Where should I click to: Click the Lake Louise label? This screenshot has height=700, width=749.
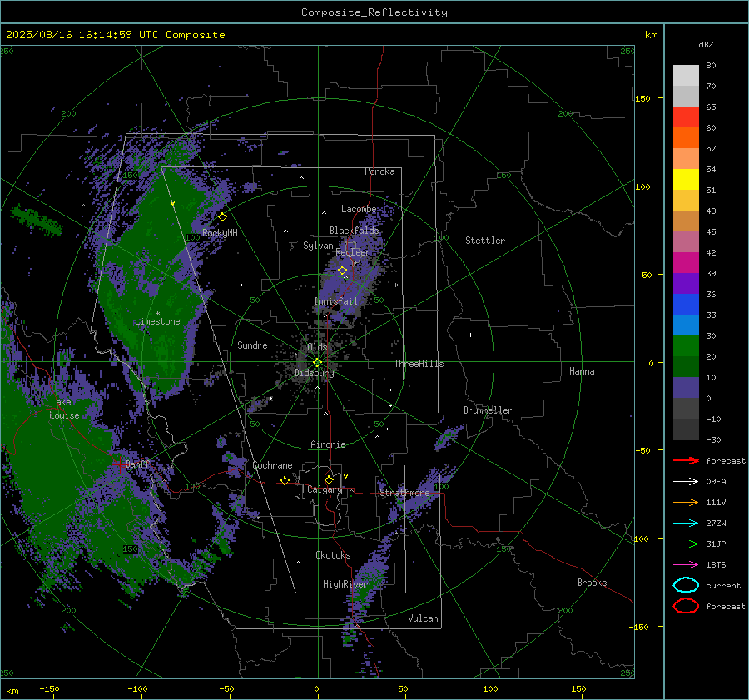pos(64,409)
